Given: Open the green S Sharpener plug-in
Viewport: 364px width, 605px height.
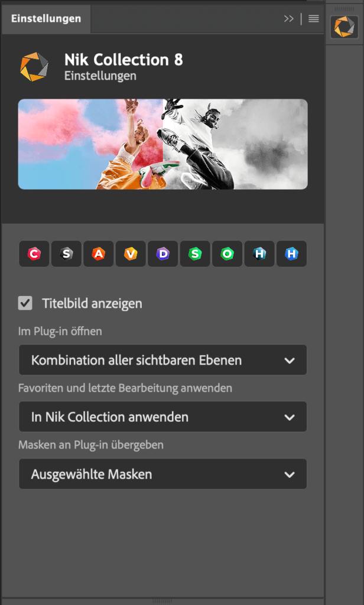Looking at the screenshot, I should pyautogui.click(x=195, y=254).
